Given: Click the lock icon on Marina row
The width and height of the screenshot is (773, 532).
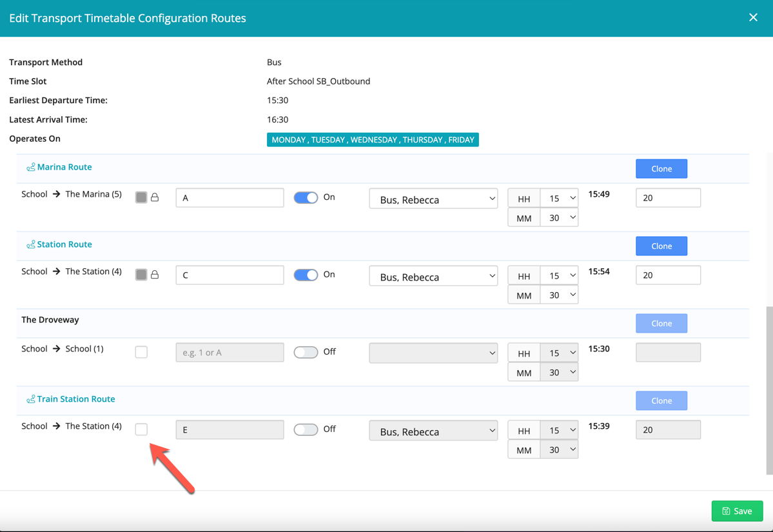Looking at the screenshot, I should [155, 197].
